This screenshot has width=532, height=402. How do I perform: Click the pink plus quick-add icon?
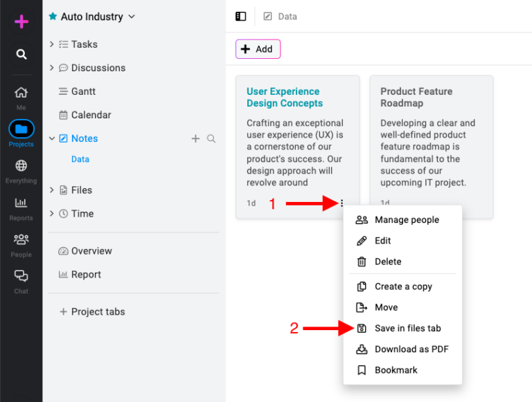pos(21,21)
